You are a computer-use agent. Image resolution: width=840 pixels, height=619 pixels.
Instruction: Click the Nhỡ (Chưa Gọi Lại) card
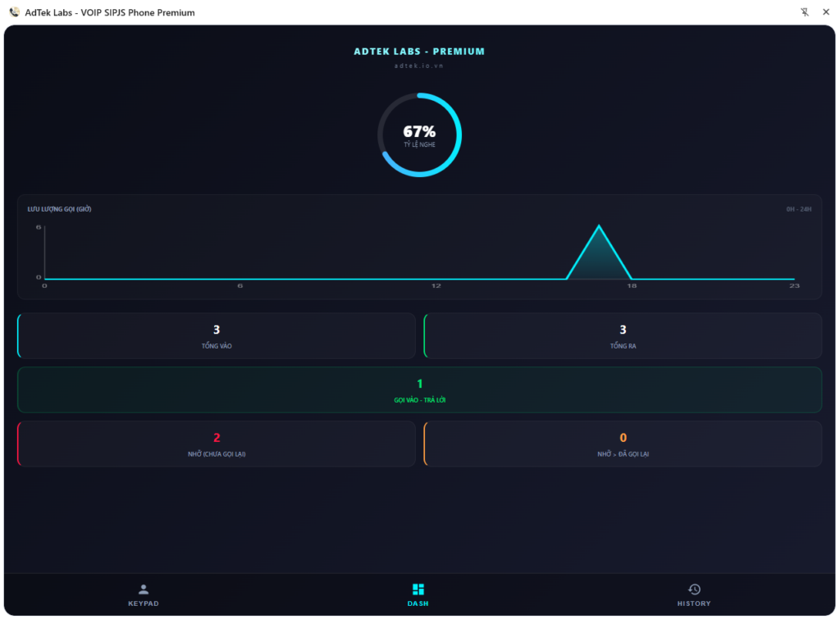pos(217,444)
